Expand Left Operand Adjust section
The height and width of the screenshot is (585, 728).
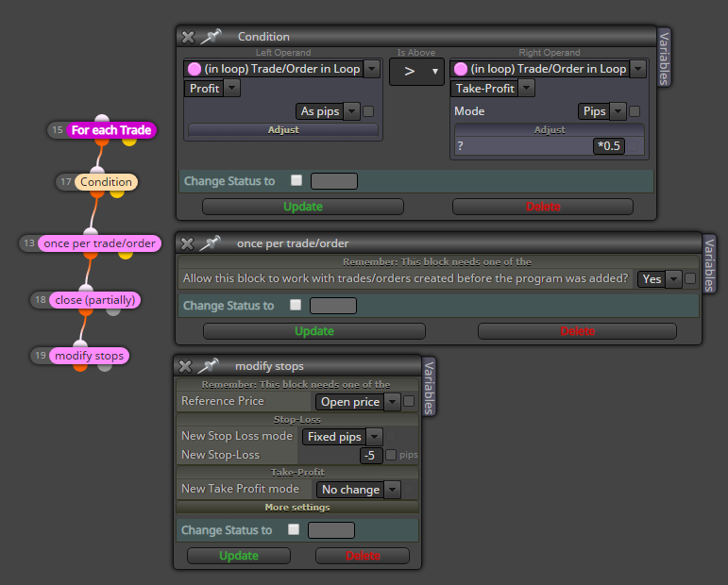(x=283, y=130)
